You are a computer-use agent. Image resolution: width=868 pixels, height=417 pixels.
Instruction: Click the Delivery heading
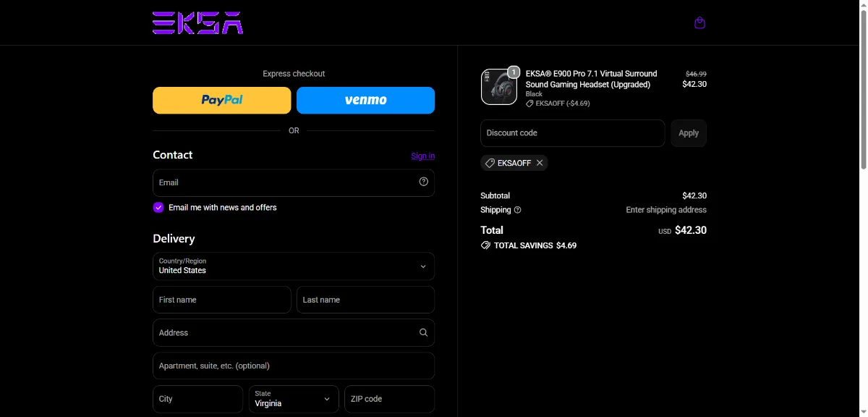coord(174,239)
